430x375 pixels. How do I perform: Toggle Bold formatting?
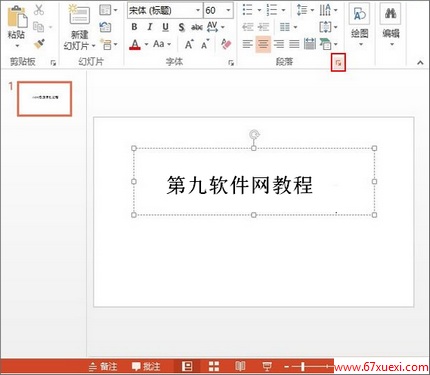click(x=134, y=27)
